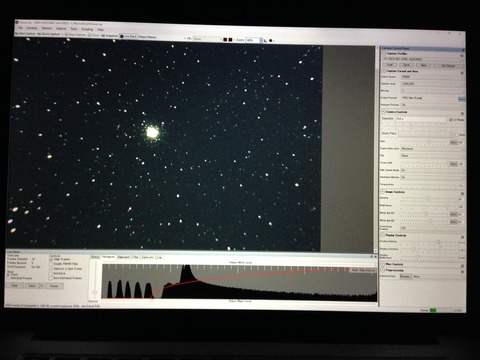Click the Quick Capture toolbar button
This screenshot has height=360, width=480.
point(48,34)
